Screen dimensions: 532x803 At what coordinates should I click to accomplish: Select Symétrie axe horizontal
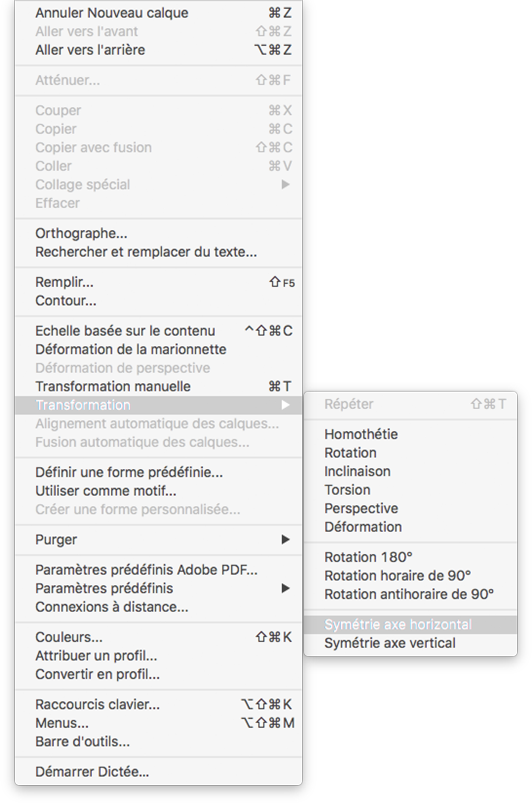(398, 625)
